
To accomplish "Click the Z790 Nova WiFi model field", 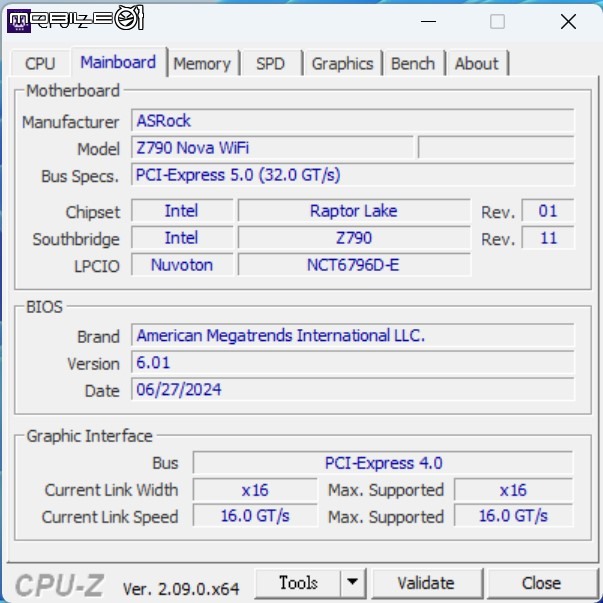I will [x=272, y=148].
